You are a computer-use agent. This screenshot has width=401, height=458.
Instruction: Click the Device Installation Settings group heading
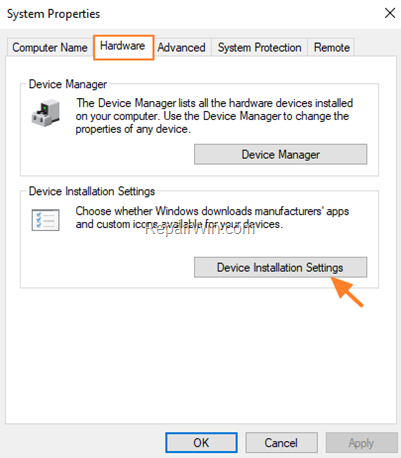pos(92,191)
